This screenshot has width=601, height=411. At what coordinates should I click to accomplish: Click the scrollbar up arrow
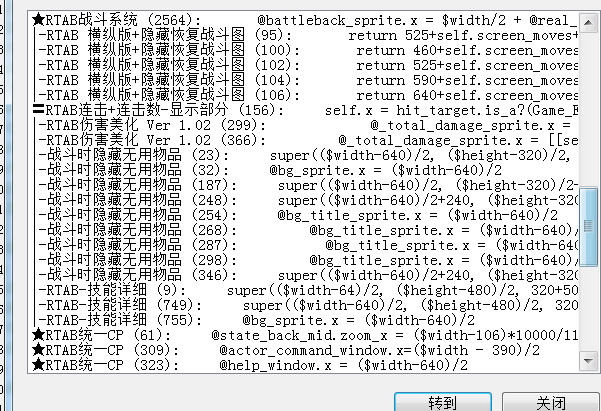(x=588, y=21)
